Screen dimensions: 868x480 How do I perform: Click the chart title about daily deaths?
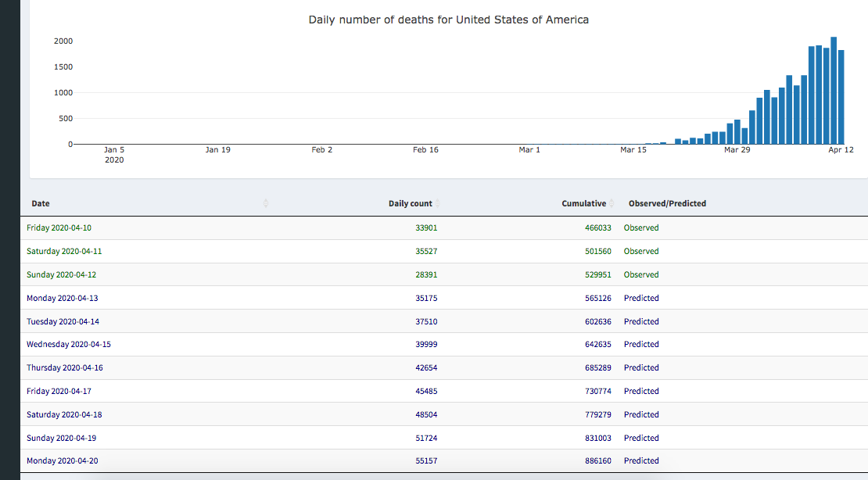pos(448,20)
